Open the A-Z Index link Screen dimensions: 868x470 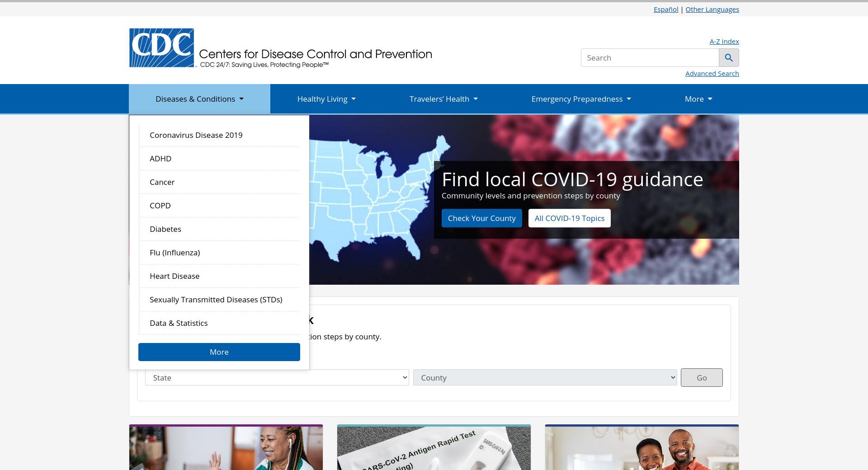(x=724, y=42)
